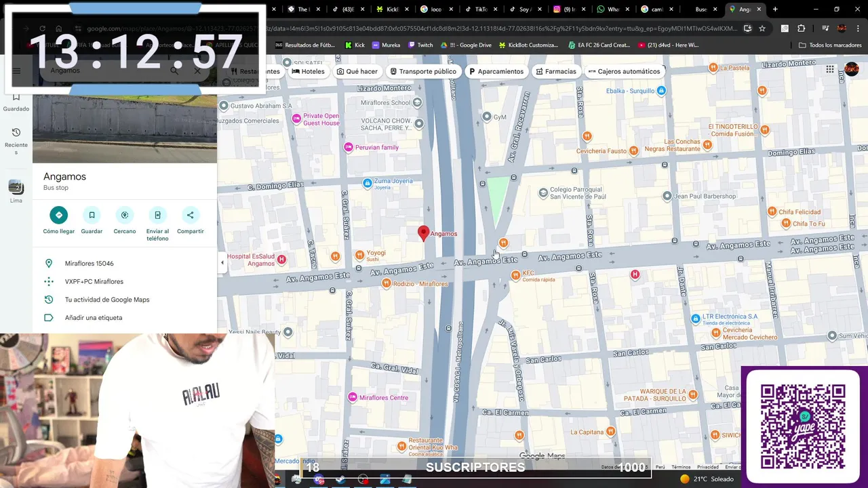Filter the map by Cajeros automáticos
868x488 pixels.
624,71
